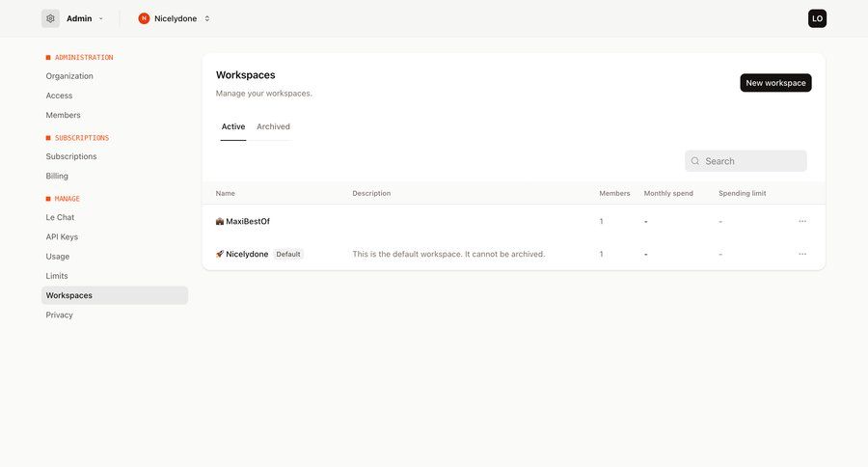868x467 pixels.
Task: Open Le Chat from sidebar
Action: pos(60,217)
